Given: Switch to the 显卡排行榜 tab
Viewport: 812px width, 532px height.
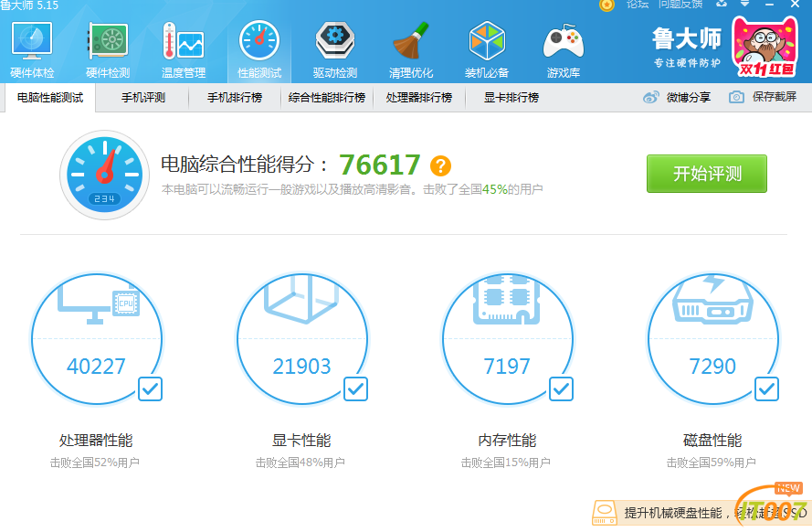Looking at the screenshot, I should pyautogui.click(x=511, y=98).
